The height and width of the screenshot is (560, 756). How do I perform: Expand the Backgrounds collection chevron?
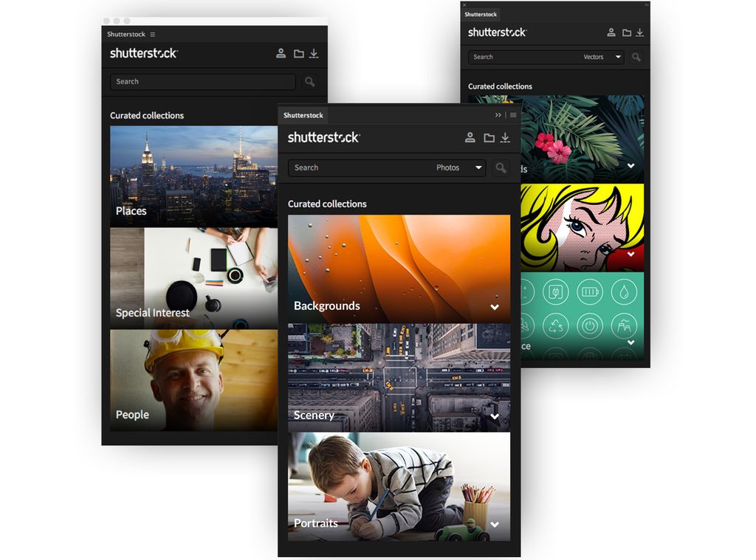coord(495,307)
